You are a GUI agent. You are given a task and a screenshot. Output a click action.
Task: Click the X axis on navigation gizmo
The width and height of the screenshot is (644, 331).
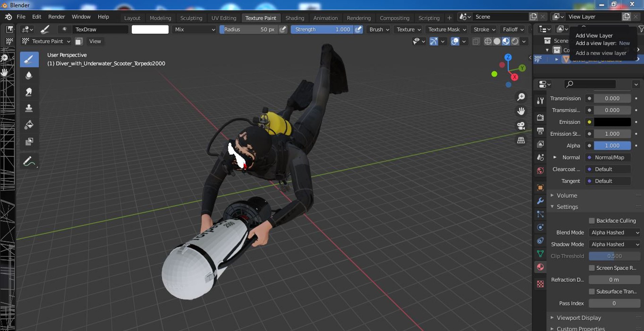point(515,77)
